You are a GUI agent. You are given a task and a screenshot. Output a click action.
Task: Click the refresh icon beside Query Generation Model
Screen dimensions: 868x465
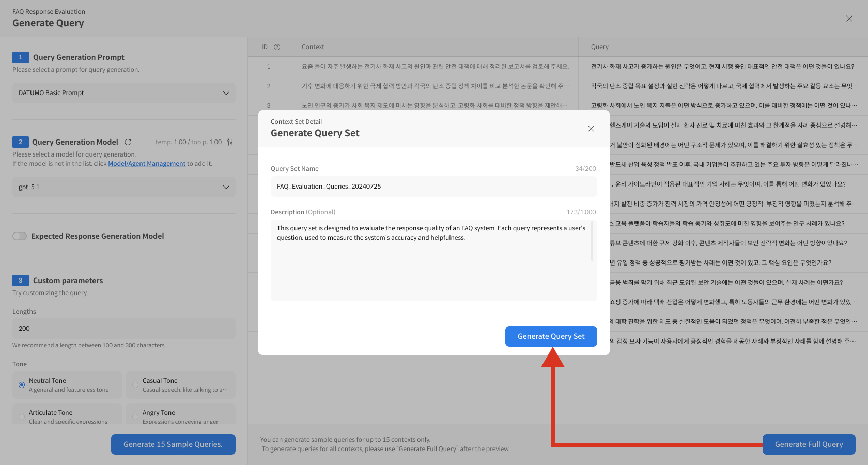tap(128, 142)
